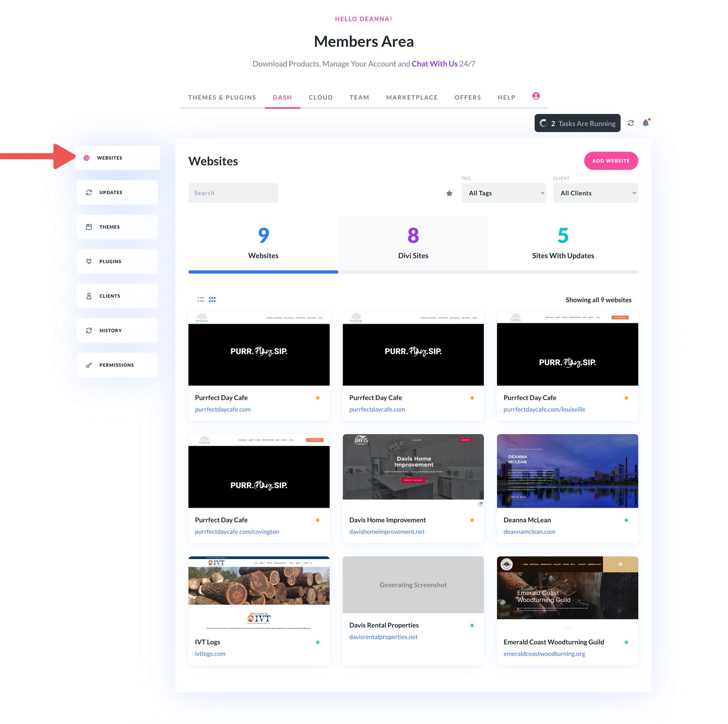
Task: Switch websites to grid view
Action: (212, 299)
